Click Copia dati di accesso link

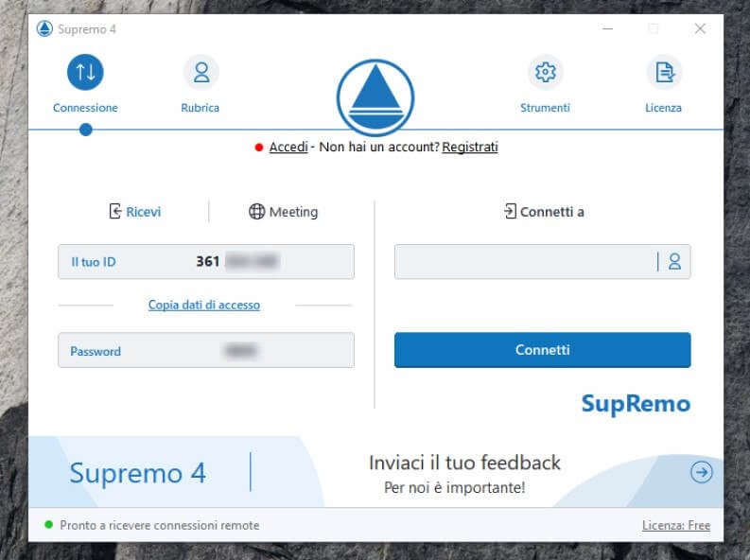(x=204, y=305)
